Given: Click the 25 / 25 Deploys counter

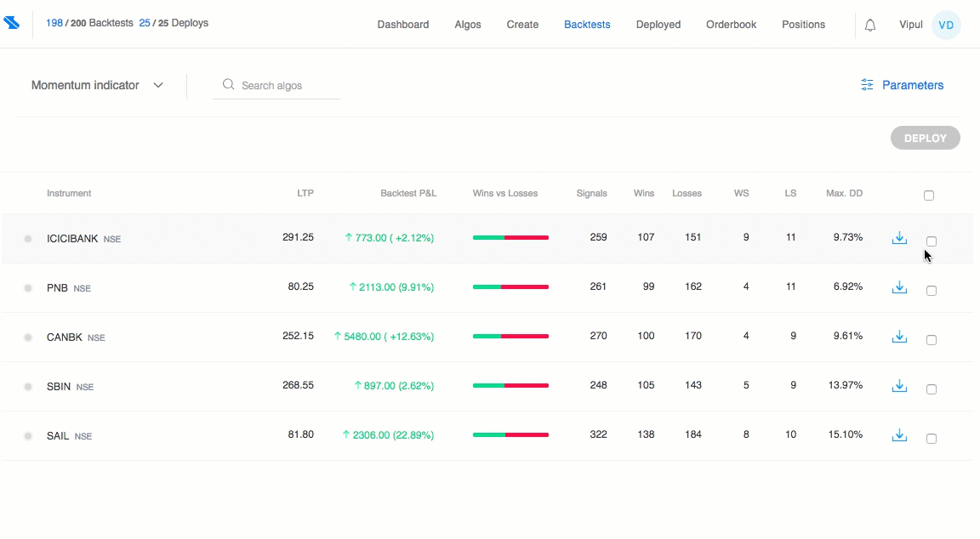Looking at the screenshot, I should pos(174,23).
